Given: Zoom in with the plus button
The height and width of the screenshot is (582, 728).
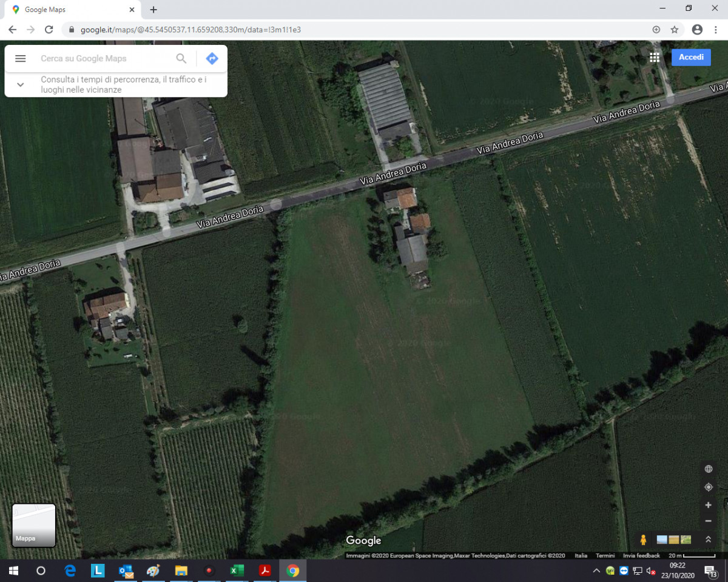Looking at the screenshot, I should click(708, 505).
